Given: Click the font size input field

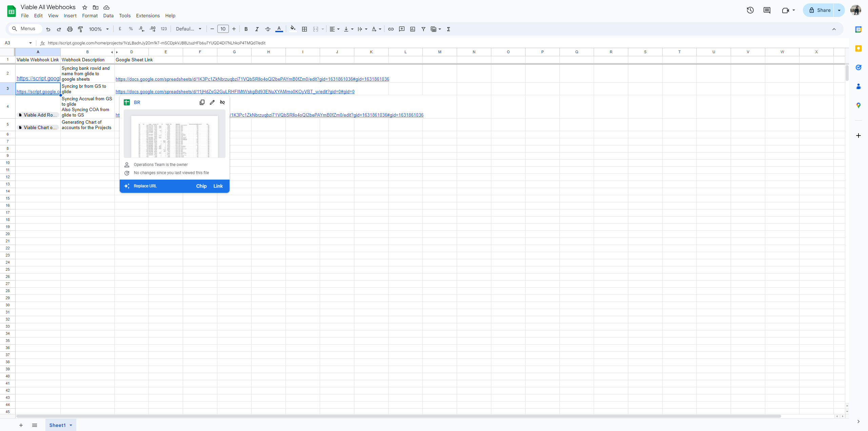Looking at the screenshot, I should pos(223,29).
